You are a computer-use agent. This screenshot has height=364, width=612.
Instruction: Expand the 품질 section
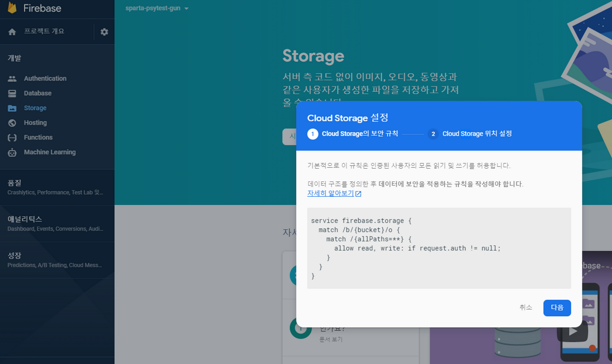[57, 187]
